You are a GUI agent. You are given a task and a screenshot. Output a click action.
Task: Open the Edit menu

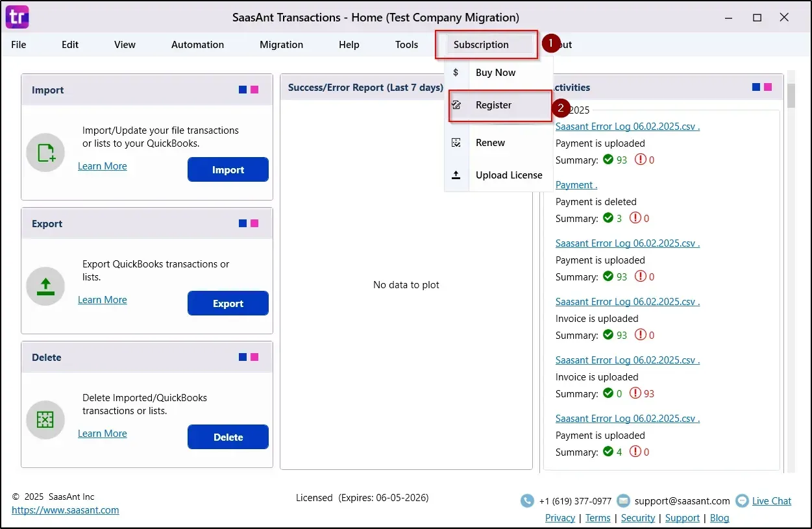coord(70,45)
